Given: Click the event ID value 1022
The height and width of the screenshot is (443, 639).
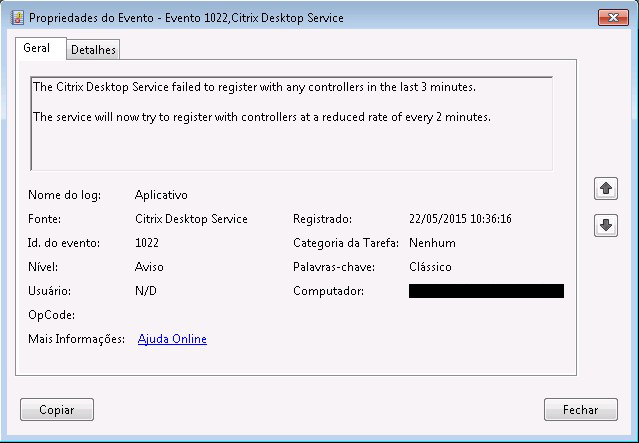Looking at the screenshot, I should coord(147,243).
